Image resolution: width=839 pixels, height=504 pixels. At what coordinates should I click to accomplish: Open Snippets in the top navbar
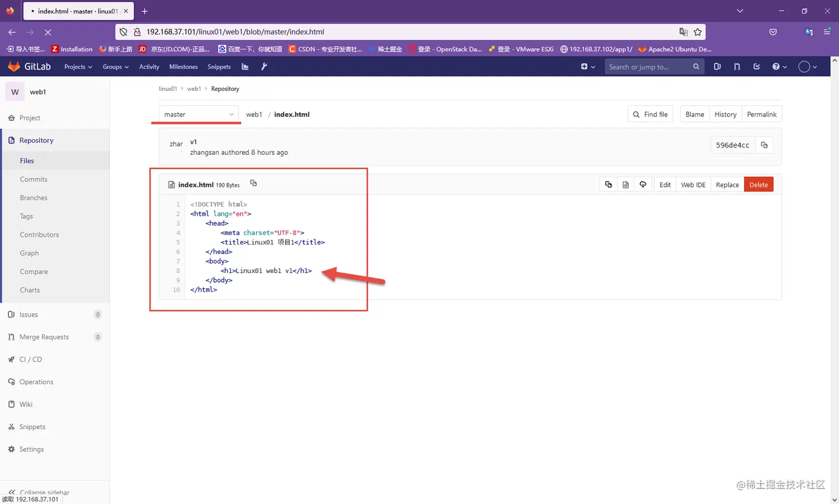point(219,67)
